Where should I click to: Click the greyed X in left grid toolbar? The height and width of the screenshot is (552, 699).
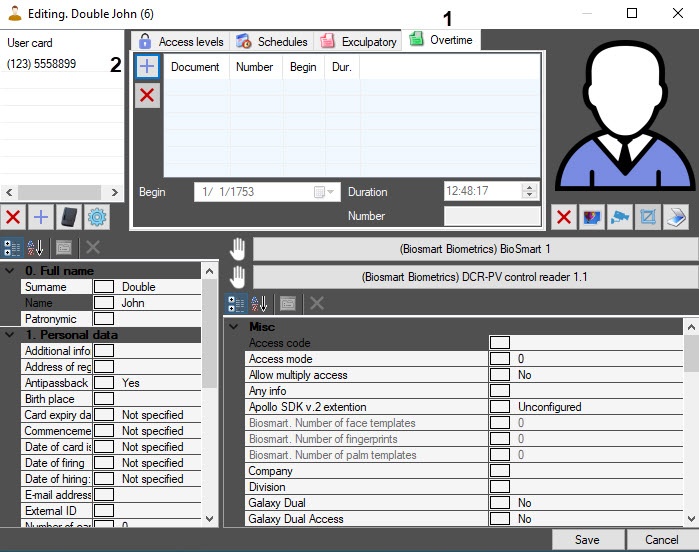[x=93, y=247]
